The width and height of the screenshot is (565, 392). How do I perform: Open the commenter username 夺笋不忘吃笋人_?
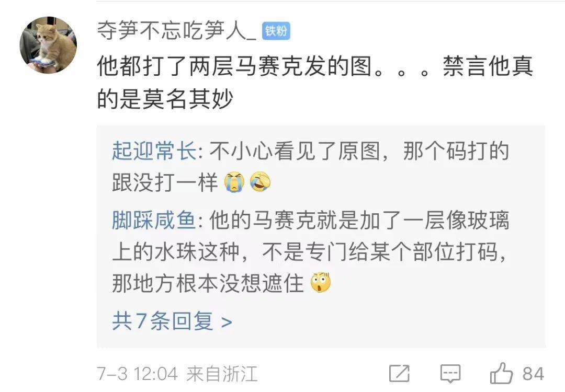(x=176, y=31)
